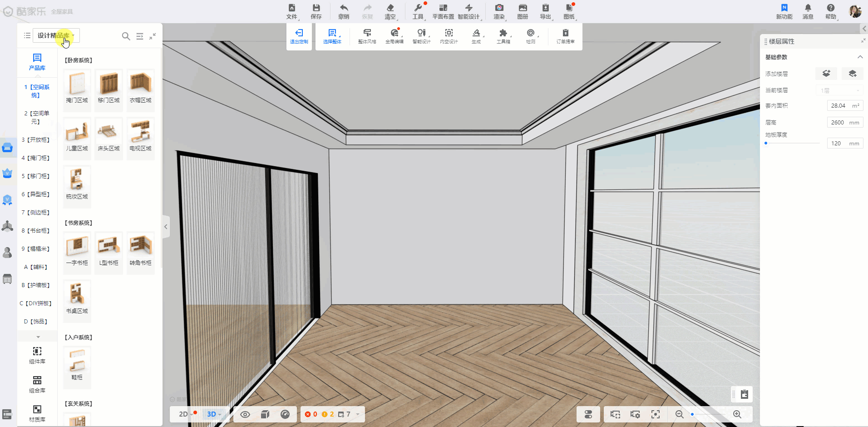Click the 地板厚度 slider handle
This screenshot has width=868, height=427.
click(x=766, y=144)
